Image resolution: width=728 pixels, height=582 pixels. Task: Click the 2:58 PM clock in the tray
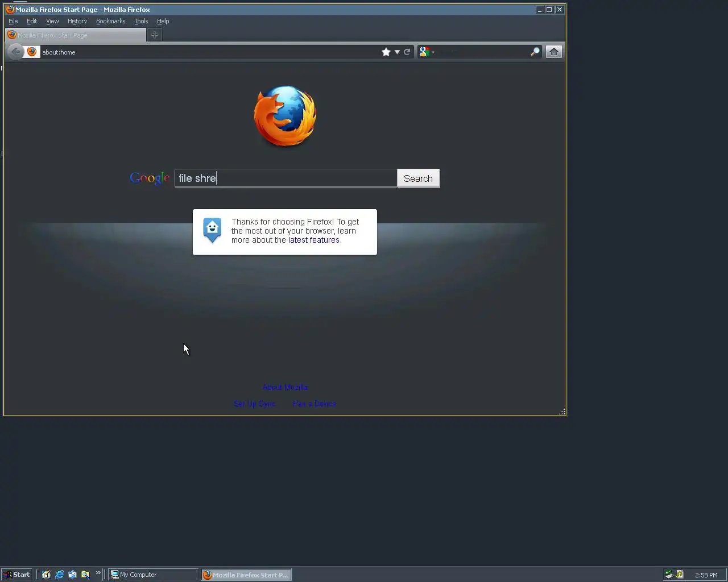coord(706,575)
